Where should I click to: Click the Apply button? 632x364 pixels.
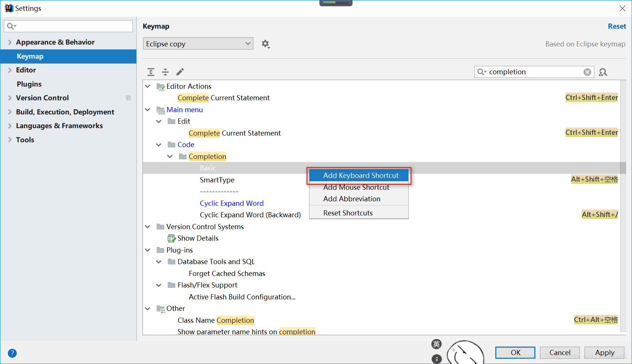coord(605,352)
